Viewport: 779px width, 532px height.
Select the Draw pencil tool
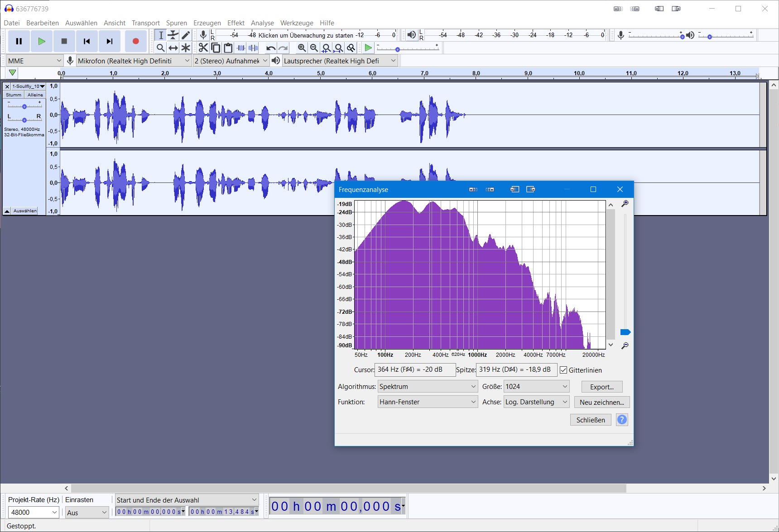[186, 35]
